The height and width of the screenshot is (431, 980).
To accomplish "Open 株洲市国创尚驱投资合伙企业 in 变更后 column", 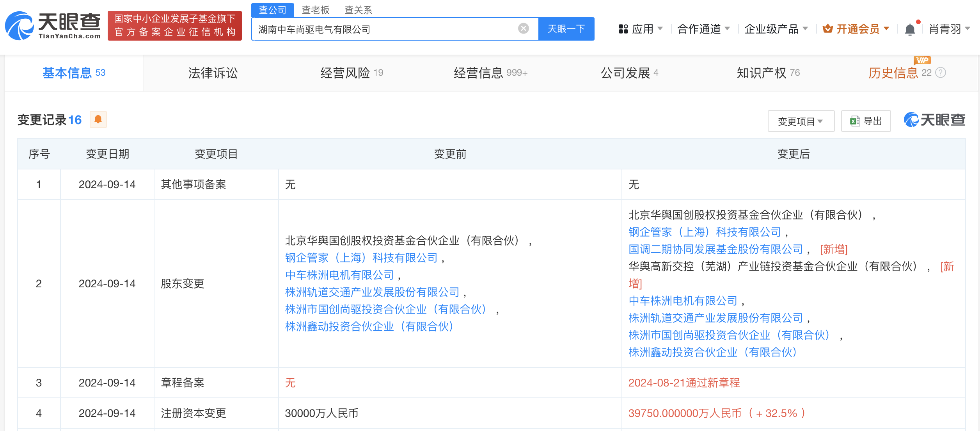I will tap(730, 335).
